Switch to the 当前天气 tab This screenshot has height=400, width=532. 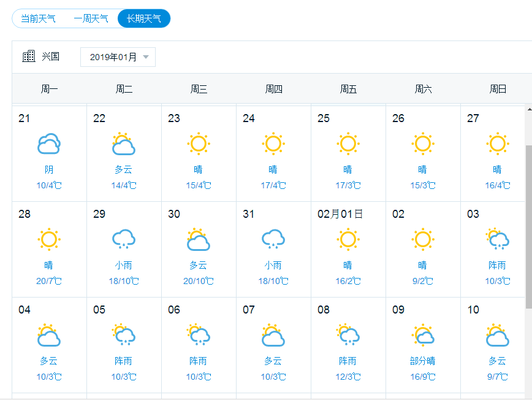pyautogui.click(x=38, y=18)
